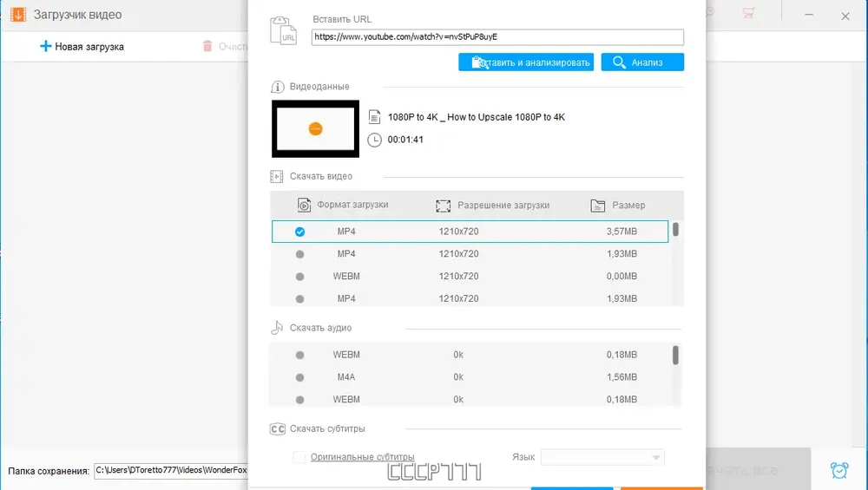Open the Язык language dropdown
This screenshot has width=868, height=490.
602,457
